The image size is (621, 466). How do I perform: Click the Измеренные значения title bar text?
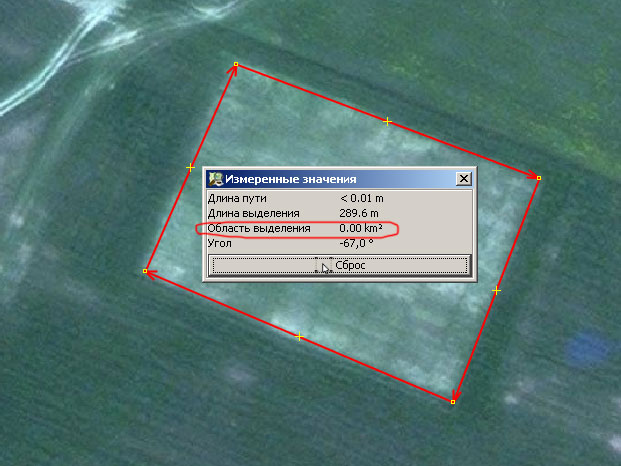pos(290,179)
